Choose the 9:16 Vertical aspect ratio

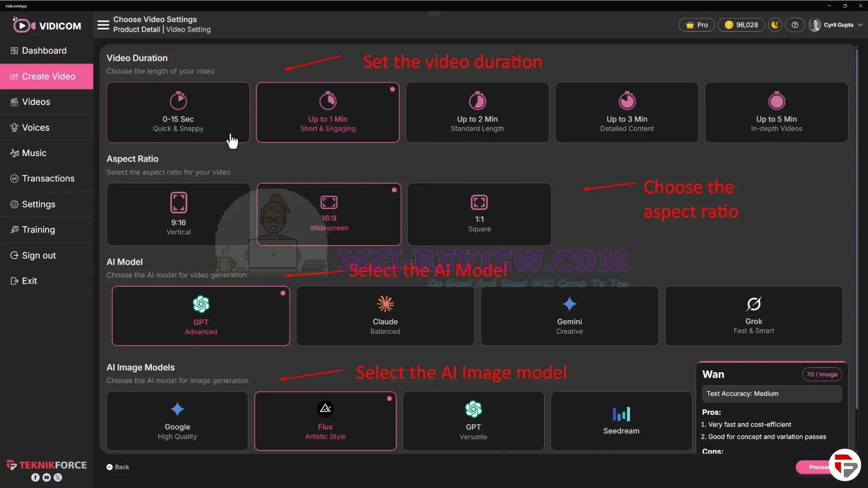[x=178, y=214]
